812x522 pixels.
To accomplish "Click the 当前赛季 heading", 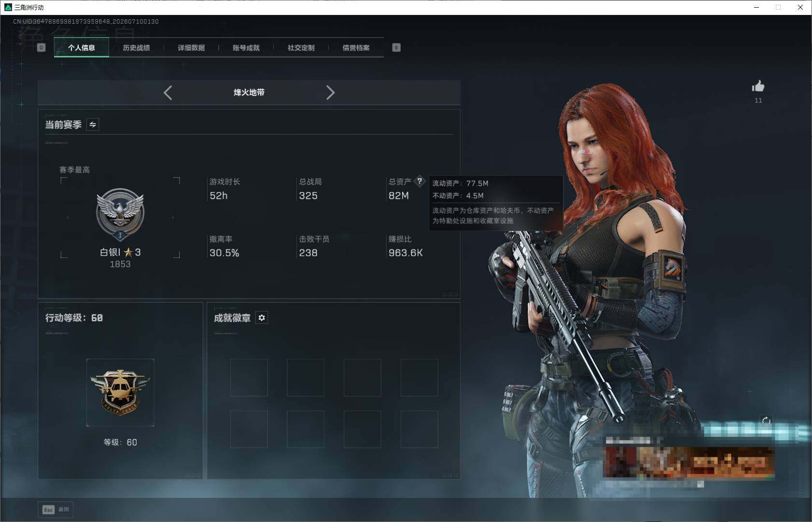I will (x=63, y=124).
